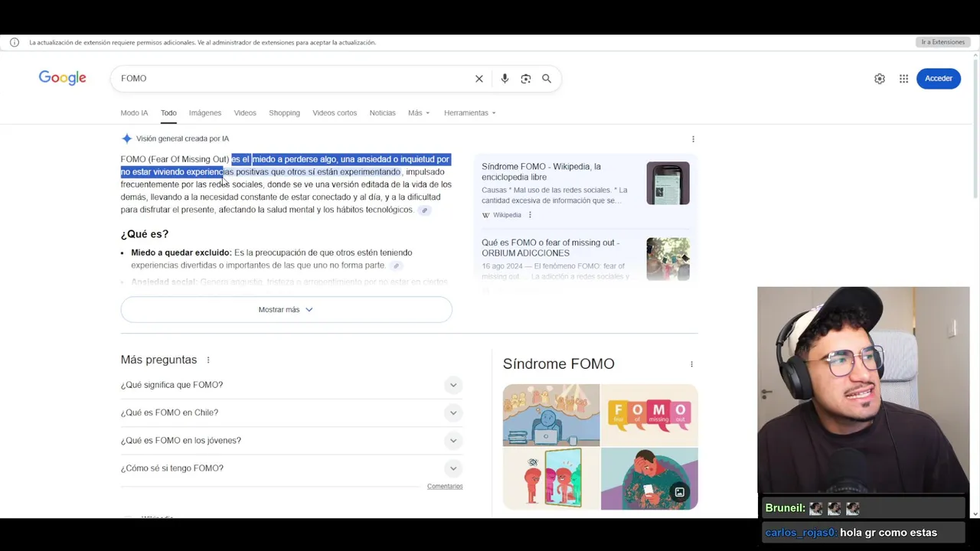This screenshot has height=551, width=980.
Task: Click 'carlos_rojas0' chat username in overlay
Action: [x=800, y=533]
